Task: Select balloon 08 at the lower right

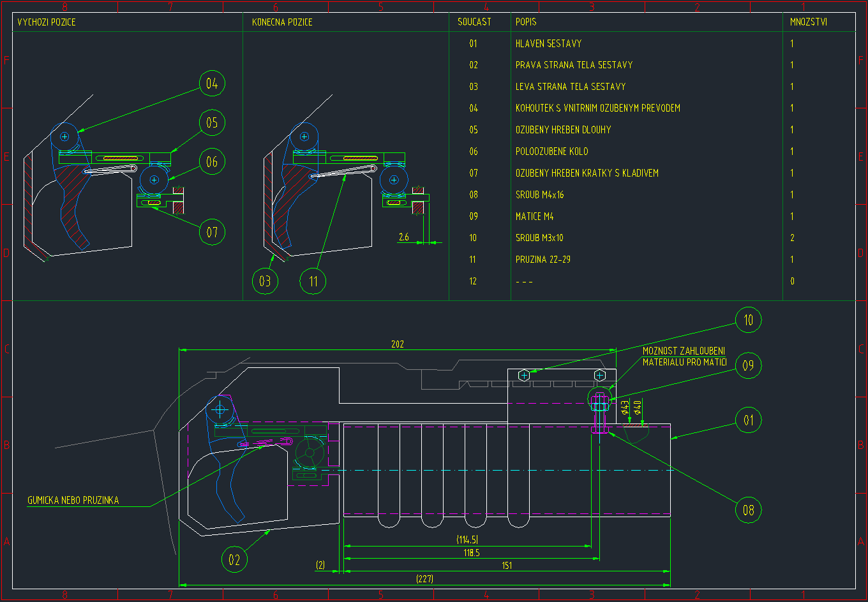Action: click(x=748, y=510)
